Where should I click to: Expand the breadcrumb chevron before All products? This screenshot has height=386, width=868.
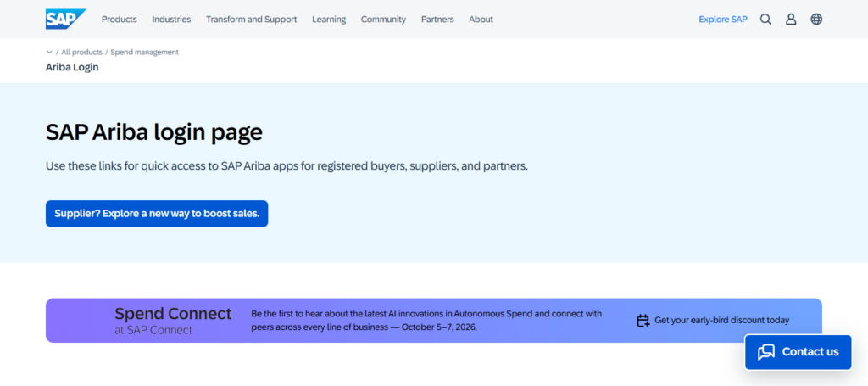(x=49, y=52)
